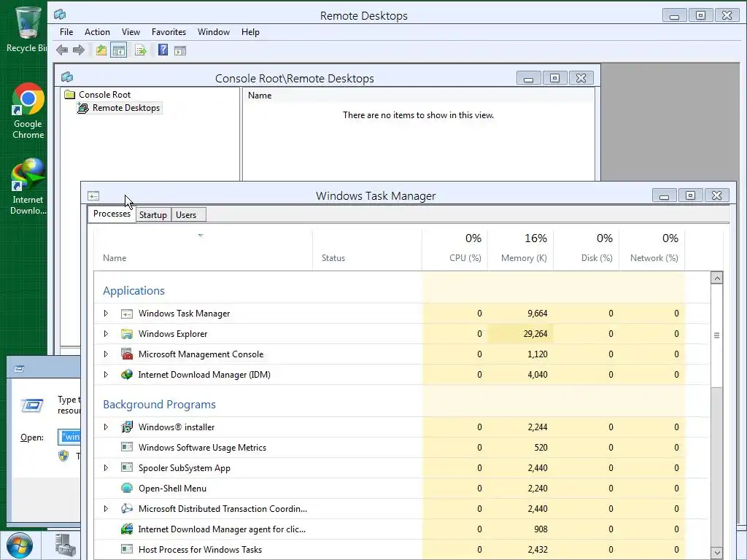Click the Name column header in Console Root
Viewport: 747px width, 560px height.
[418, 96]
